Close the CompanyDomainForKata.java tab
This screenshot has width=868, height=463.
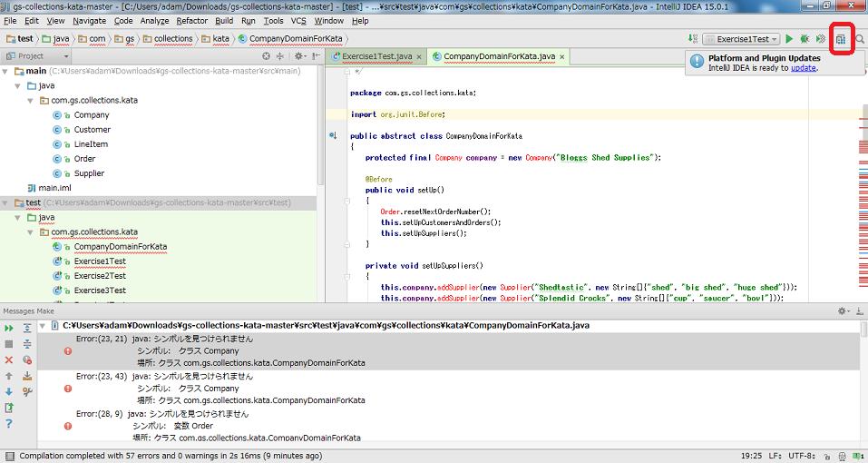coord(561,57)
